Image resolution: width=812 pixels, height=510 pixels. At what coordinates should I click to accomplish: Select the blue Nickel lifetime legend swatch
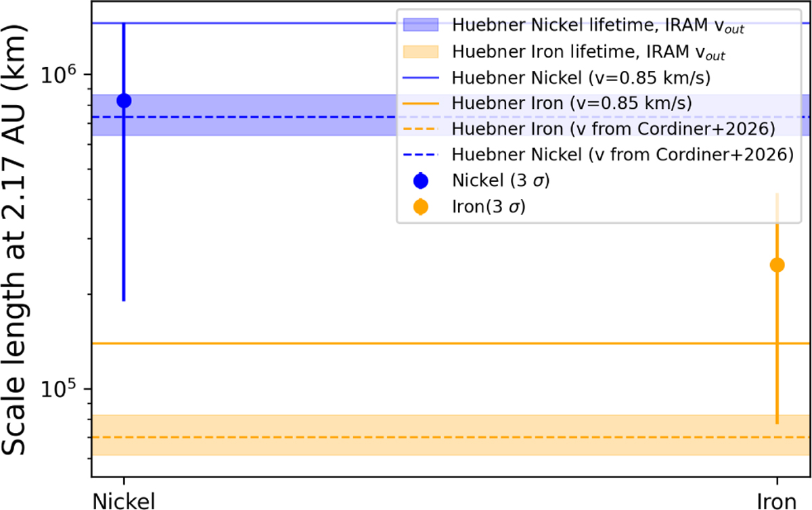(x=421, y=25)
